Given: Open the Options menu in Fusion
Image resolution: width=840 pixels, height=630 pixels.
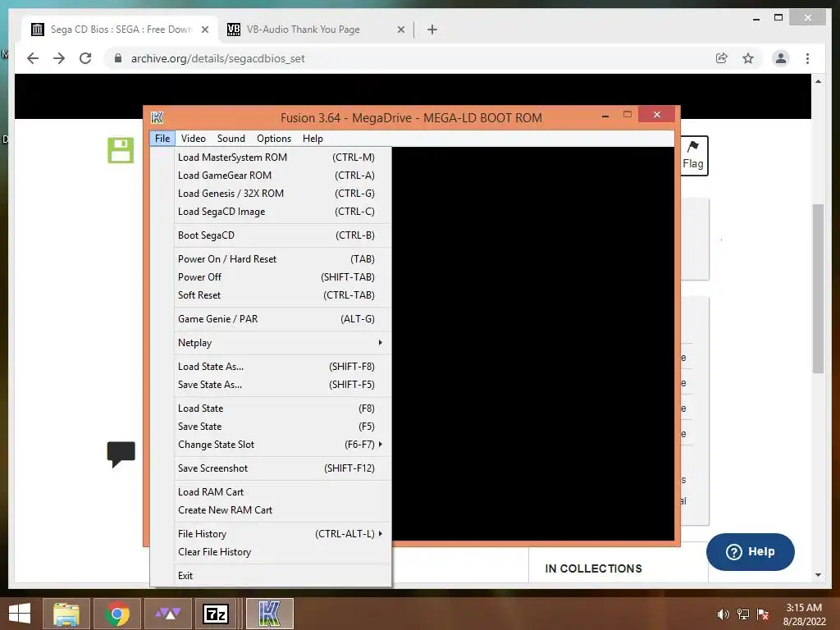Looking at the screenshot, I should 274,138.
